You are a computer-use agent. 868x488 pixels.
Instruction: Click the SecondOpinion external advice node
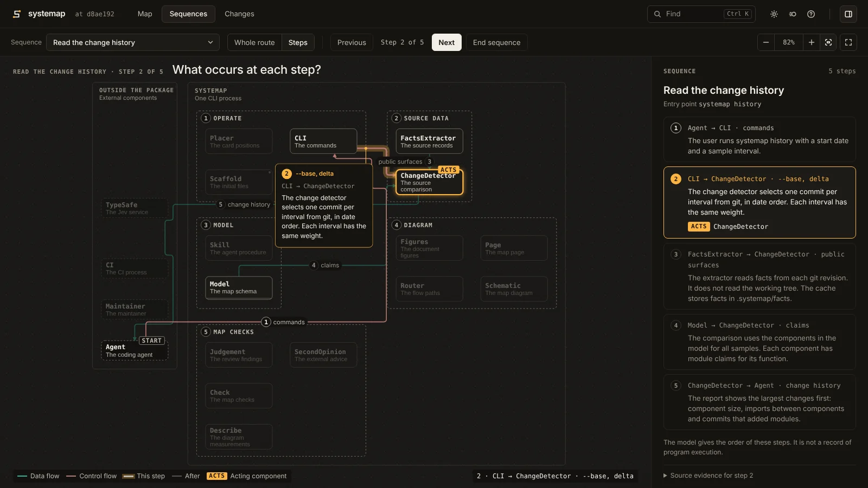(323, 355)
